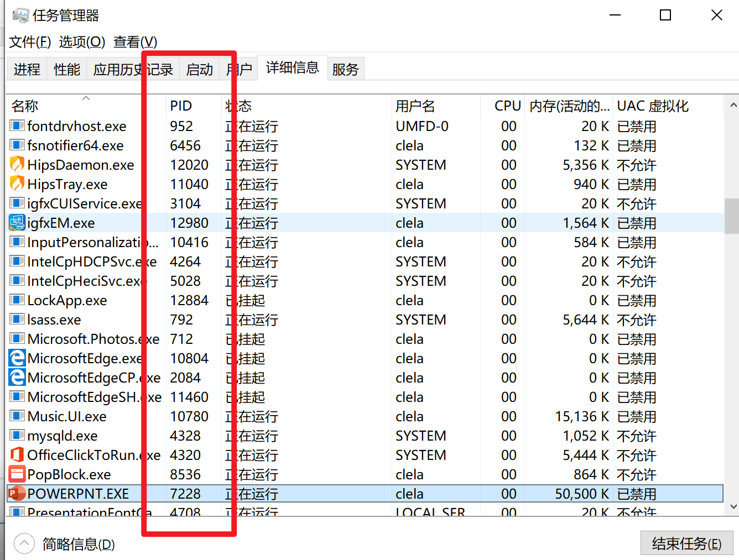
Task: Click the fsnotifier64.exe process name
Action: (x=75, y=145)
